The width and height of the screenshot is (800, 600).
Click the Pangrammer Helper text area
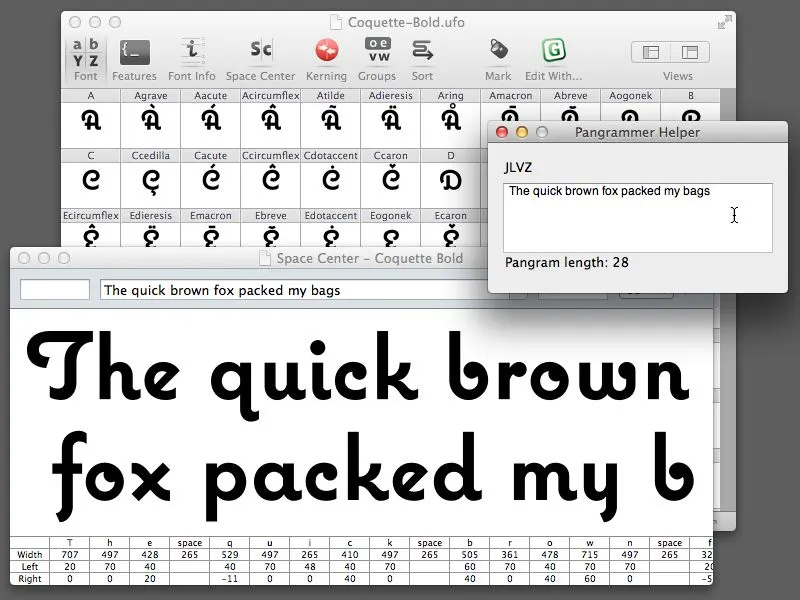coord(637,217)
